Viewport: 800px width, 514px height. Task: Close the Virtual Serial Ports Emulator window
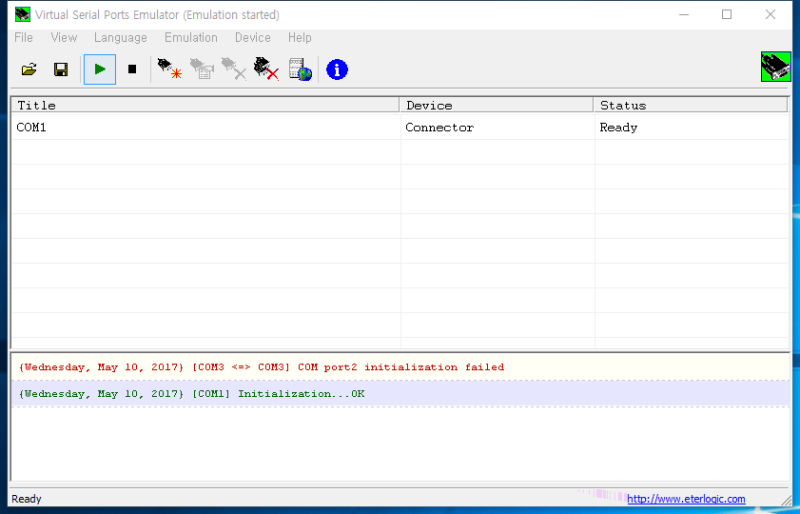click(x=770, y=15)
